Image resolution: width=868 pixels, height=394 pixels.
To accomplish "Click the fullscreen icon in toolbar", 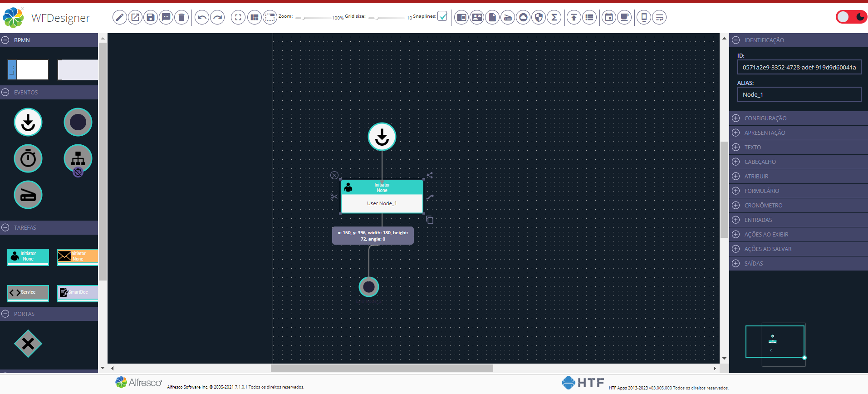I will coord(238,18).
